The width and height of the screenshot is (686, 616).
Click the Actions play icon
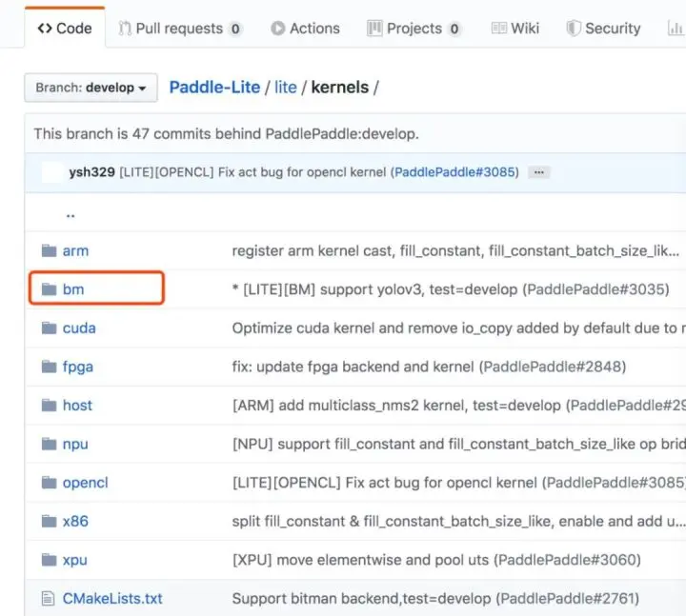(278, 29)
